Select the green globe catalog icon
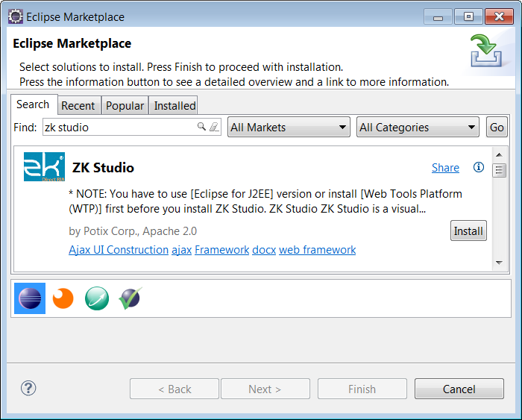522x420 pixels. (x=97, y=298)
